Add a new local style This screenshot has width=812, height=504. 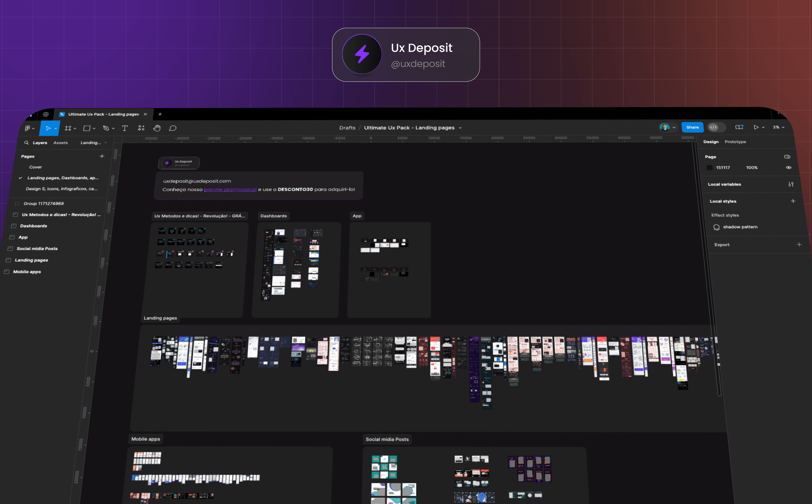[x=793, y=201]
